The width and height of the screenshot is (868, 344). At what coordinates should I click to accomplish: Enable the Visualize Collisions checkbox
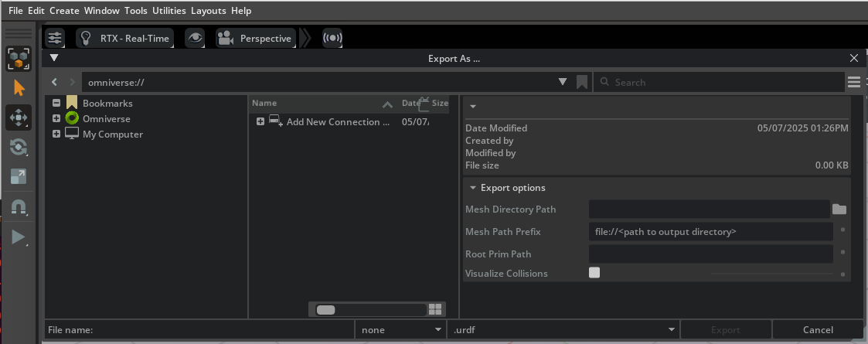point(594,273)
